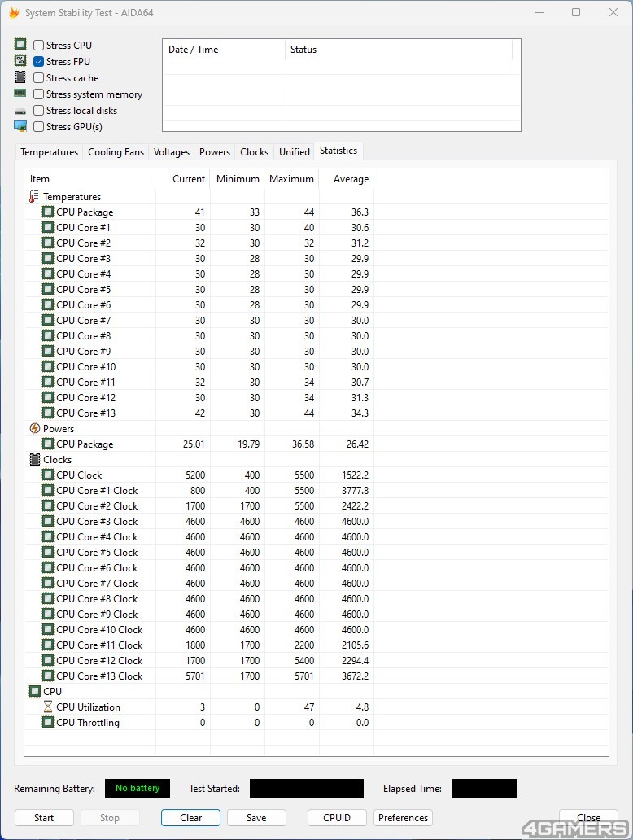Open the Cooling Fans tab
This screenshot has height=840, width=633.
point(116,152)
